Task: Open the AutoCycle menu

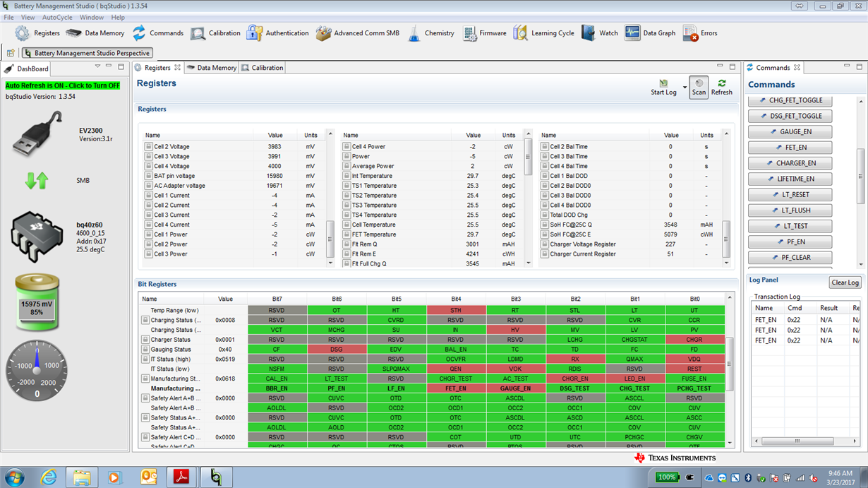Action: point(57,17)
